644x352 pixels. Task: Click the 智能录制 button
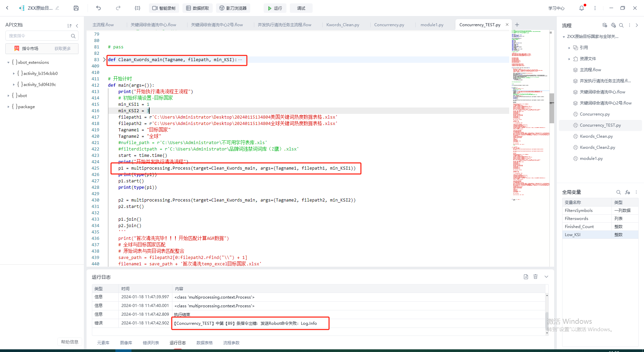(x=164, y=8)
